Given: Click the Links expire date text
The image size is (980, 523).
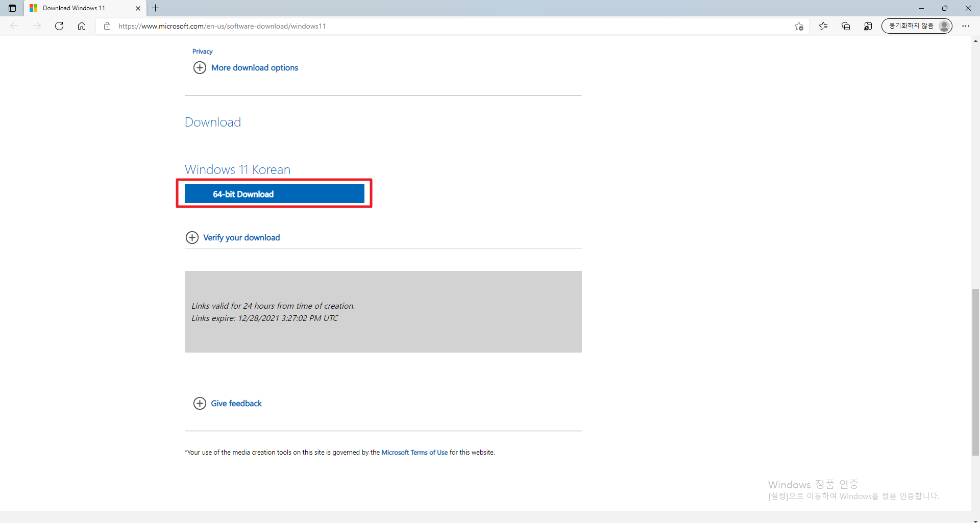Looking at the screenshot, I should (265, 318).
